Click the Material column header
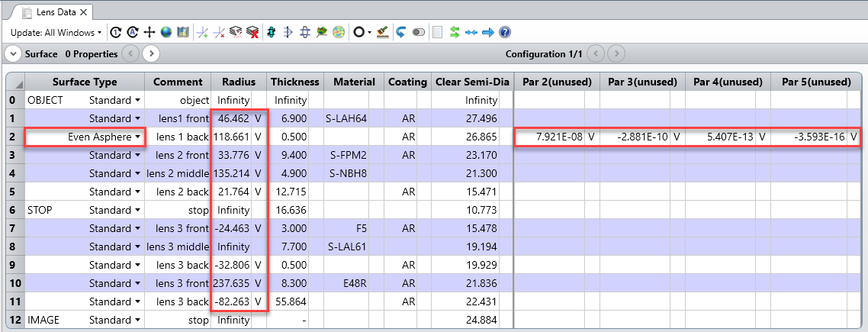 [x=354, y=82]
